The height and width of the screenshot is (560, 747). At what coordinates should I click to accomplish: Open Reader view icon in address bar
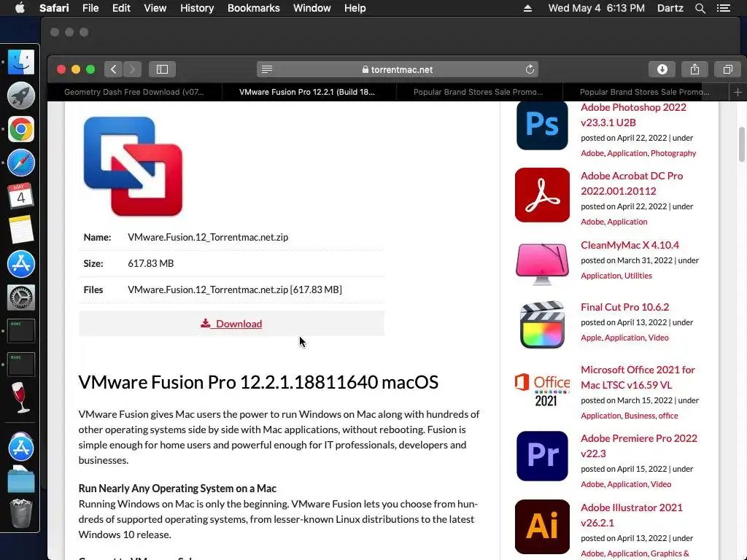(x=267, y=69)
